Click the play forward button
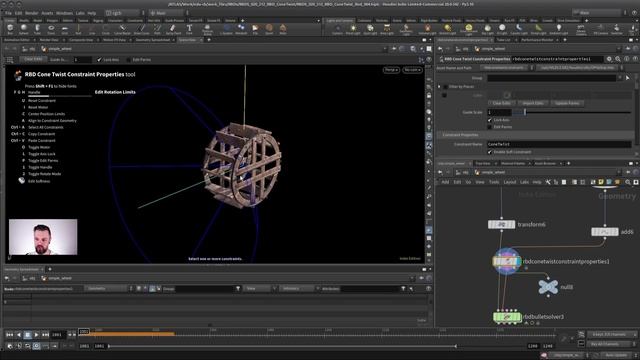Image resolution: width=640 pixels, height=360 pixels. (36, 335)
